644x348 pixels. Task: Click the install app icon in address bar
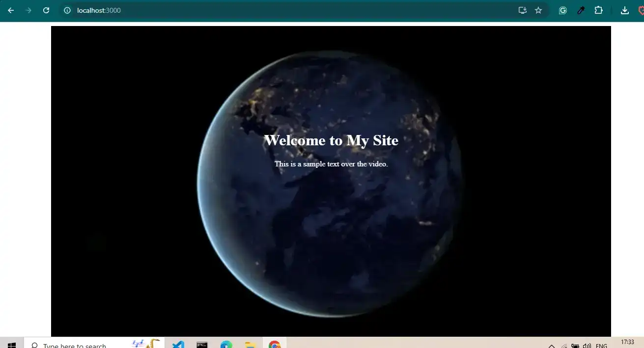522,10
